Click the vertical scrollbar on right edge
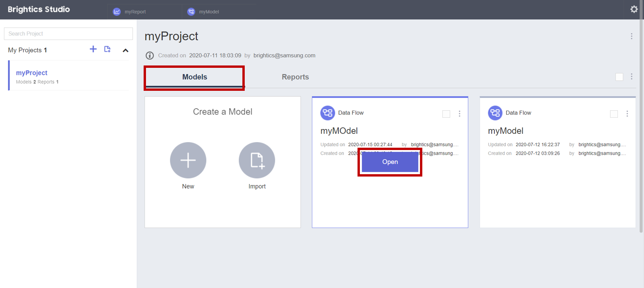 click(641, 117)
